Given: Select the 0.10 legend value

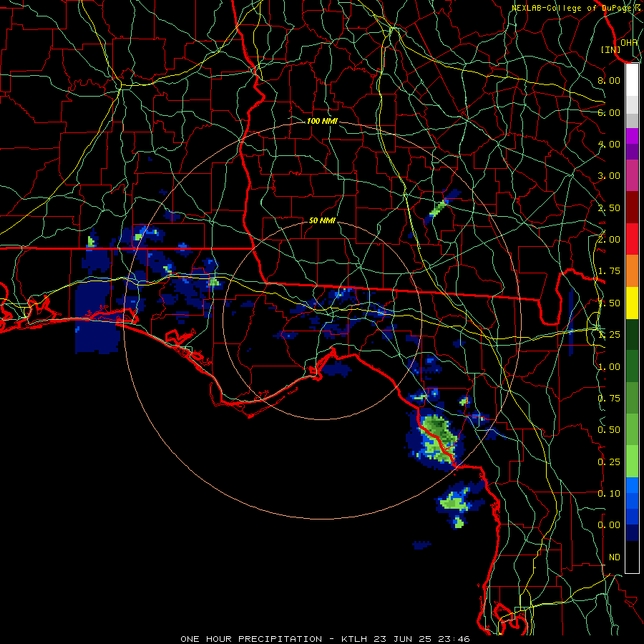Looking at the screenshot, I should point(609,494).
